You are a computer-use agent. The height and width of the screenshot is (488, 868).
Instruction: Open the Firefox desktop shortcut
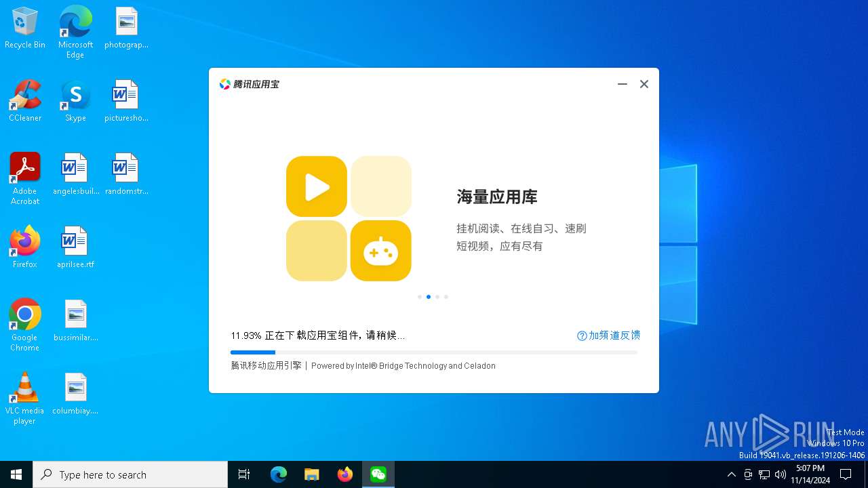[x=25, y=247]
